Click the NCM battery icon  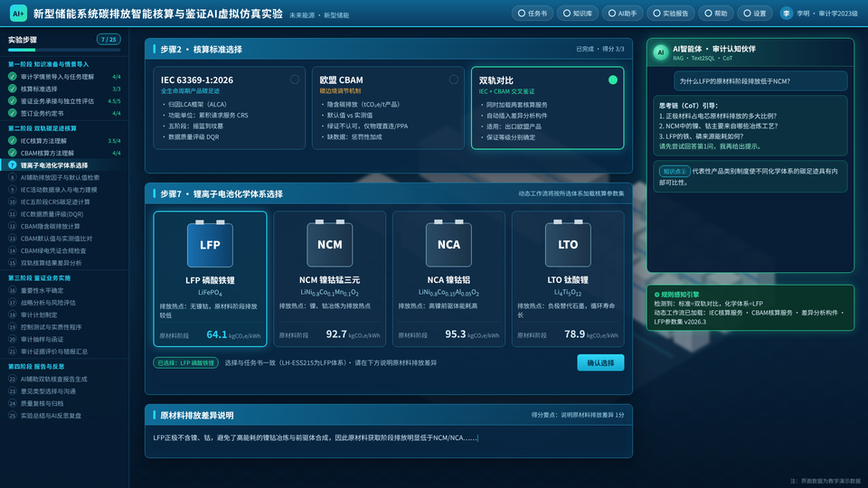[329, 243]
